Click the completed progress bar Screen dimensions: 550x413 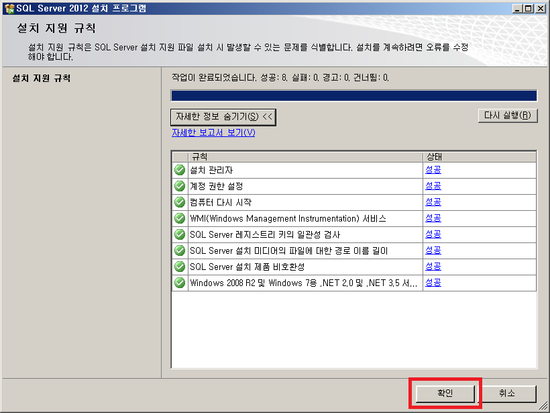354,96
